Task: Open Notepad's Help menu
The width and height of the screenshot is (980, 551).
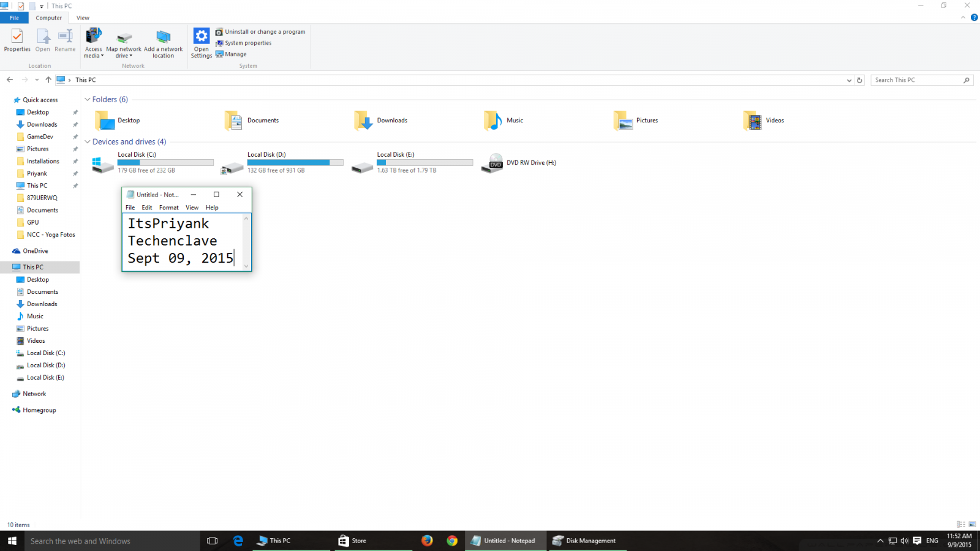Action: click(x=212, y=208)
